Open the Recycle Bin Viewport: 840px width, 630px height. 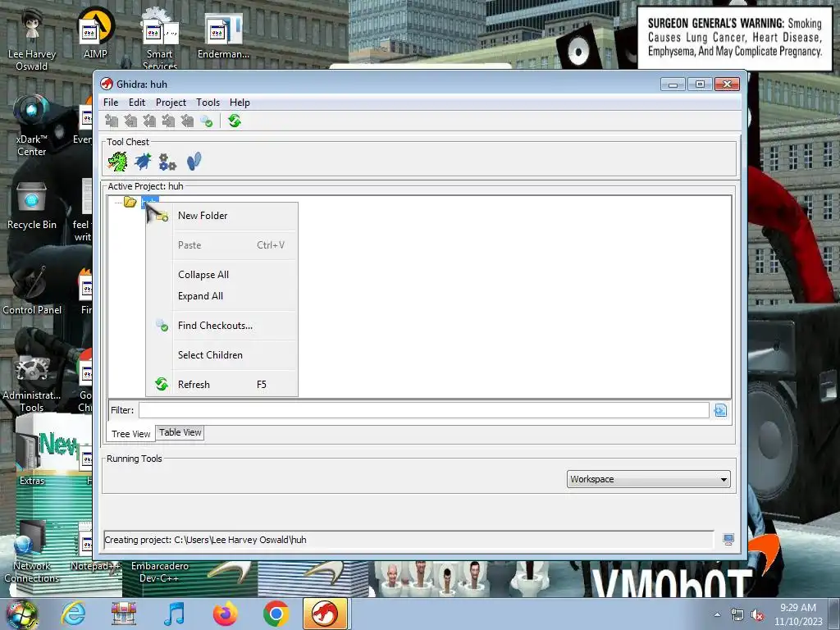pos(32,205)
